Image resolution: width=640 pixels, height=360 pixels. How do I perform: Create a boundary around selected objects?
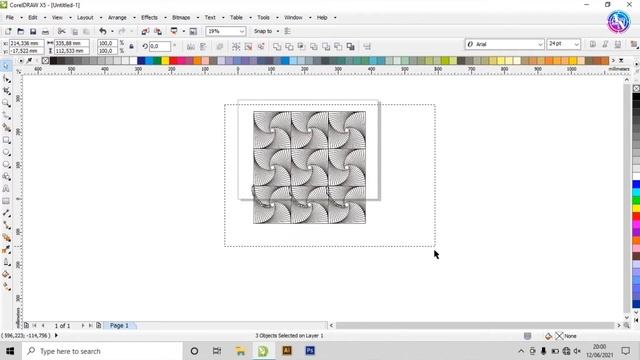pyautogui.click(x=351, y=47)
